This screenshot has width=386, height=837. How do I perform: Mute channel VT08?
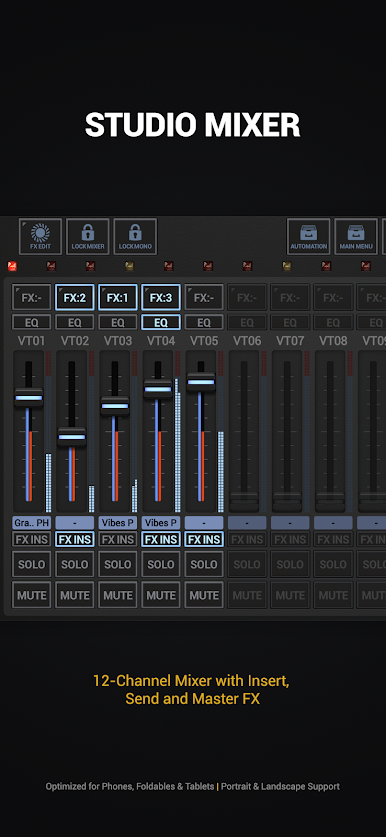(333, 595)
